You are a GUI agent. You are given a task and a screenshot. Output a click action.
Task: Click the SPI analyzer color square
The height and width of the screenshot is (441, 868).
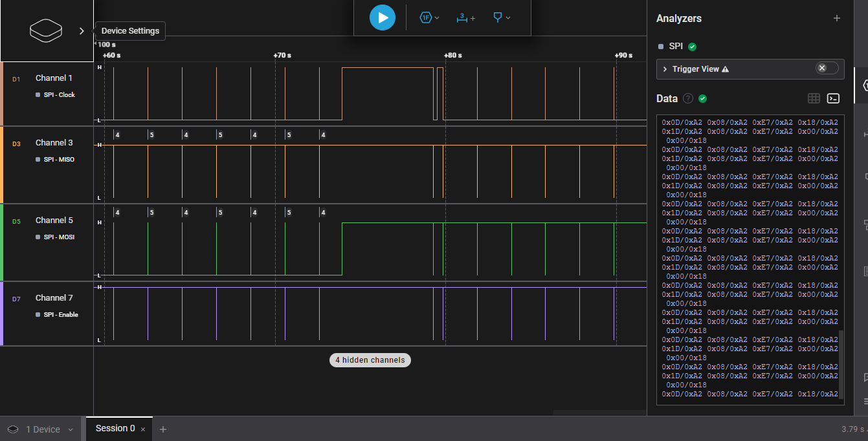pos(660,47)
